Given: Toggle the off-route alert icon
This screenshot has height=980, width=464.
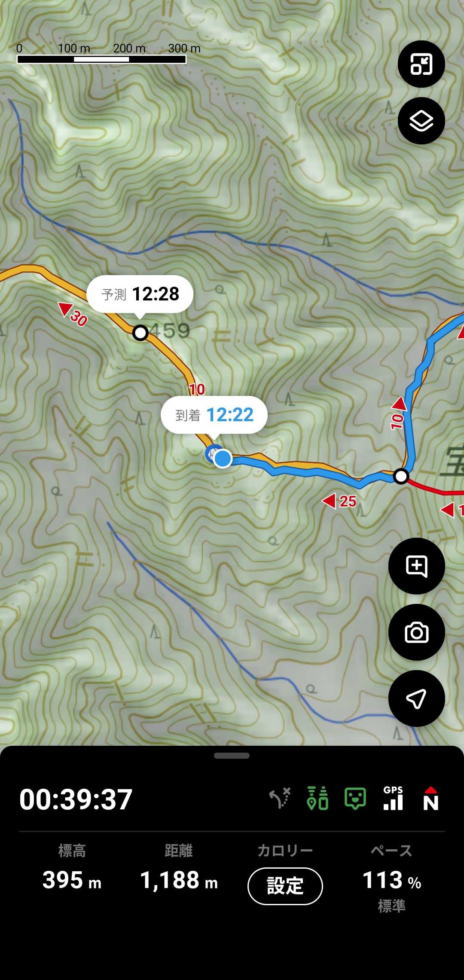Looking at the screenshot, I should 280,799.
